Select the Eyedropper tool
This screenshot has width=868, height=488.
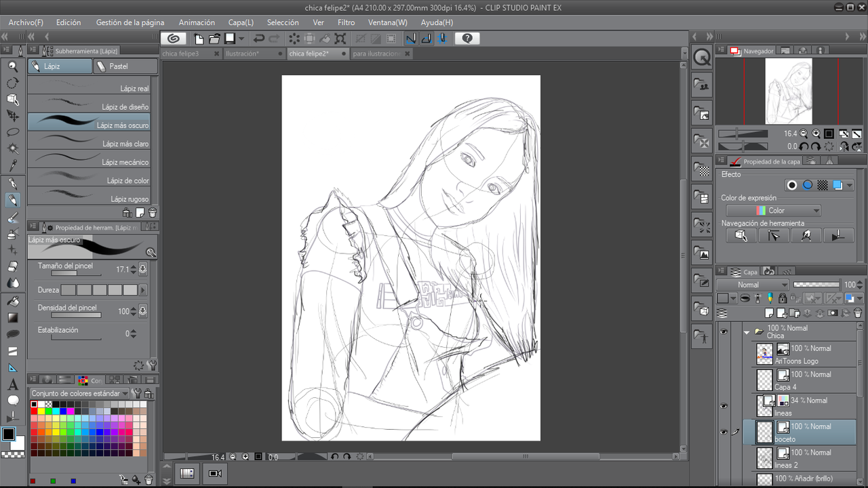(x=13, y=166)
